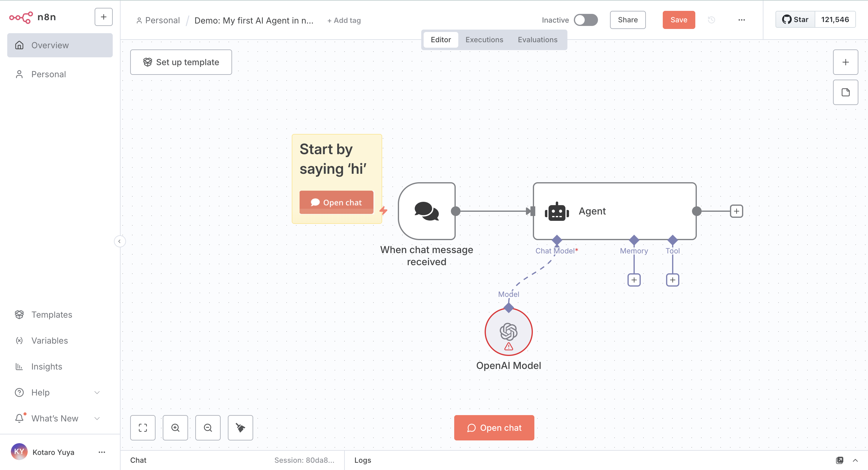Add a sticky note with the note icon
The image size is (868, 470).
coord(845,92)
